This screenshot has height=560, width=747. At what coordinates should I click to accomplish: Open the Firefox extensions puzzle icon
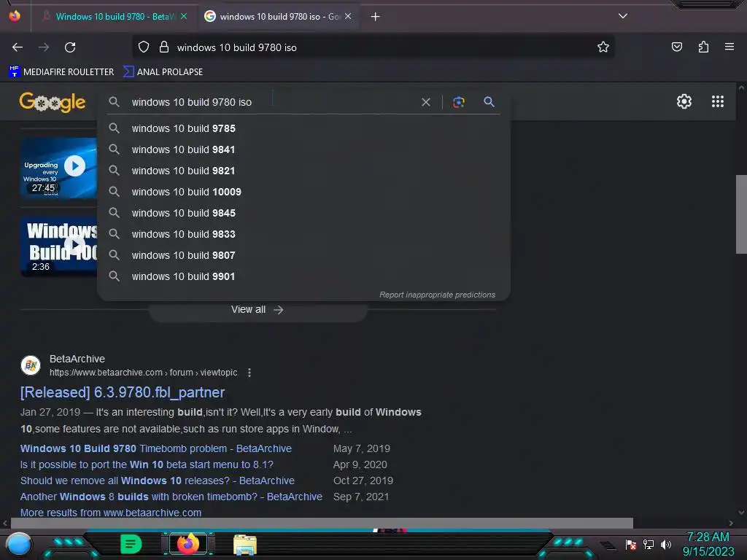click(703, 47)
